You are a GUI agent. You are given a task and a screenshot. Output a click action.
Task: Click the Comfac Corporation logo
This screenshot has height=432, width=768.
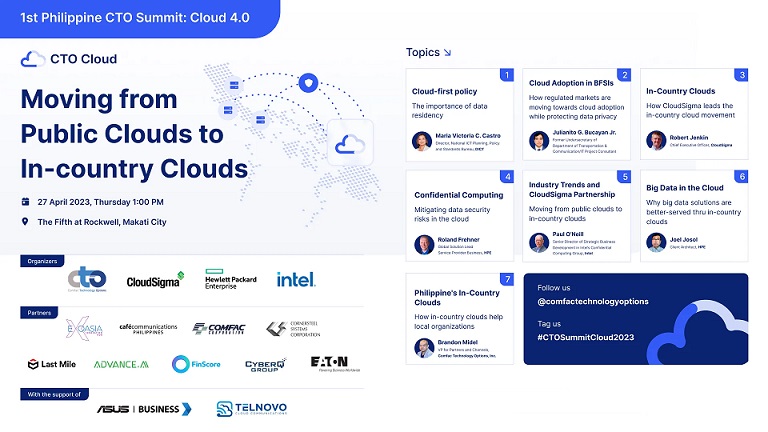click(x=219, y=328)
